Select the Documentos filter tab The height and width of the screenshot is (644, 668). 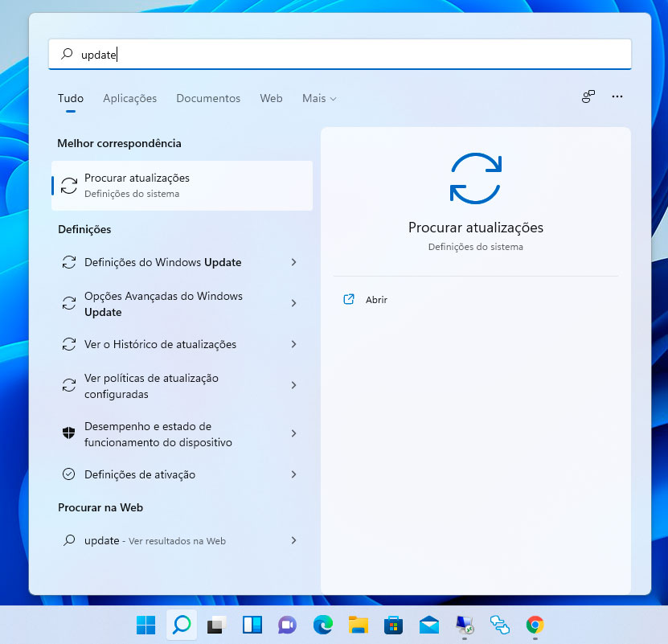click(208, 98)
